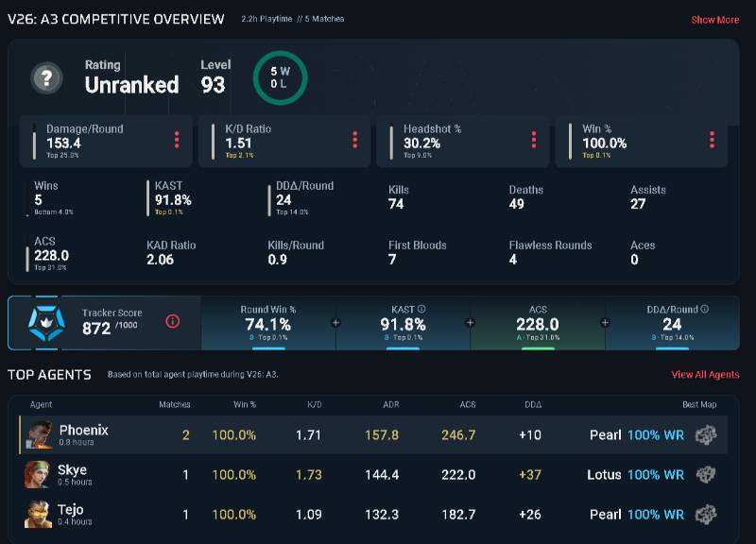Viewport: 756px width, 544px height.
Task: Click the Aces 0 stat
Action: coord(643,252)
